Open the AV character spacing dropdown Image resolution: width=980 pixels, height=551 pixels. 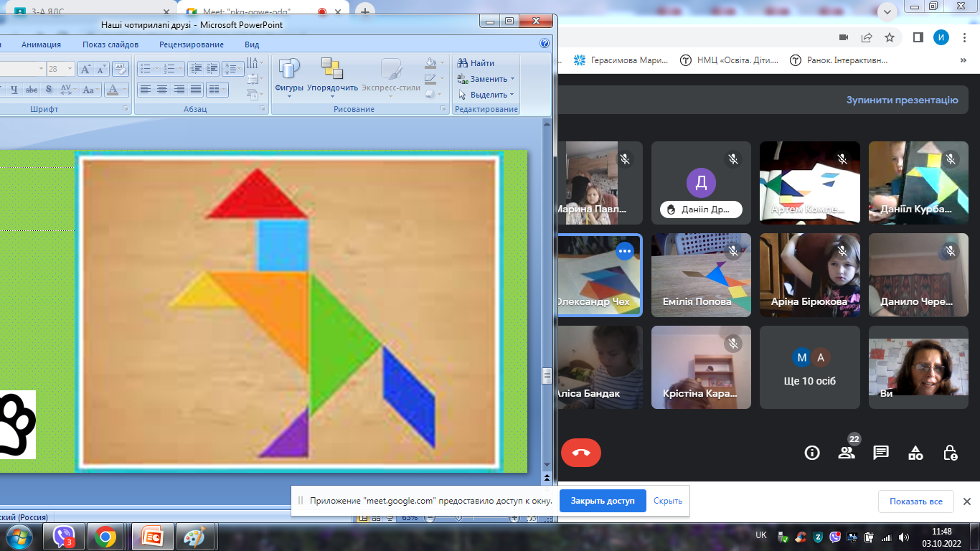68,90
